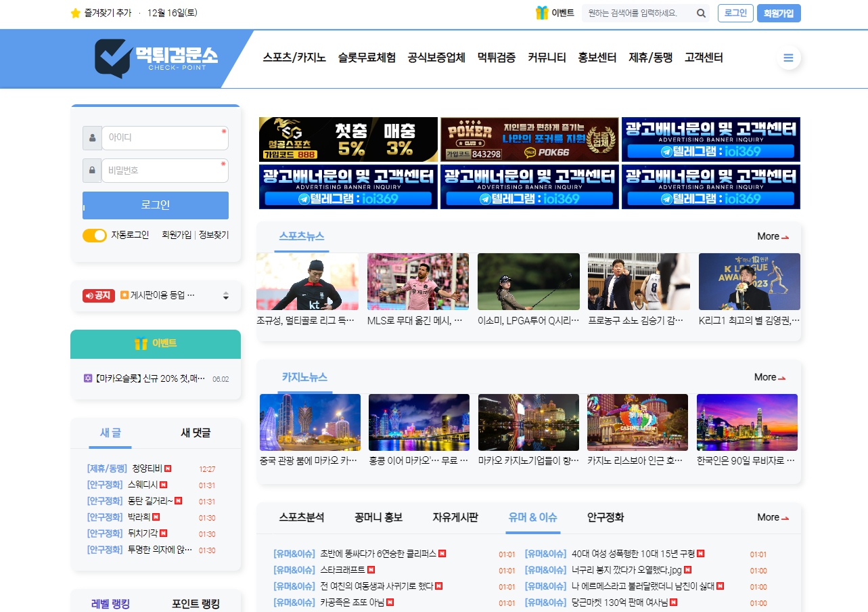Click the magnifying glass search icon

(x=702, y=13)
